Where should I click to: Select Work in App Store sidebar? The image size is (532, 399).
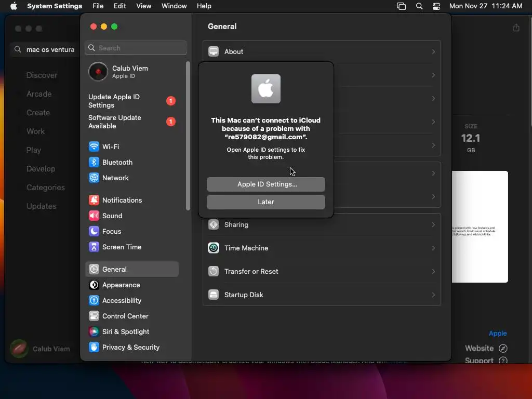click(36, 131)
